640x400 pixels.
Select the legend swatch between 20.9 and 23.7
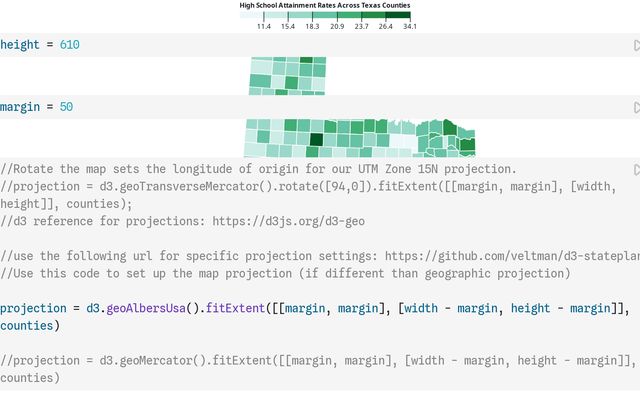point(349,14)
